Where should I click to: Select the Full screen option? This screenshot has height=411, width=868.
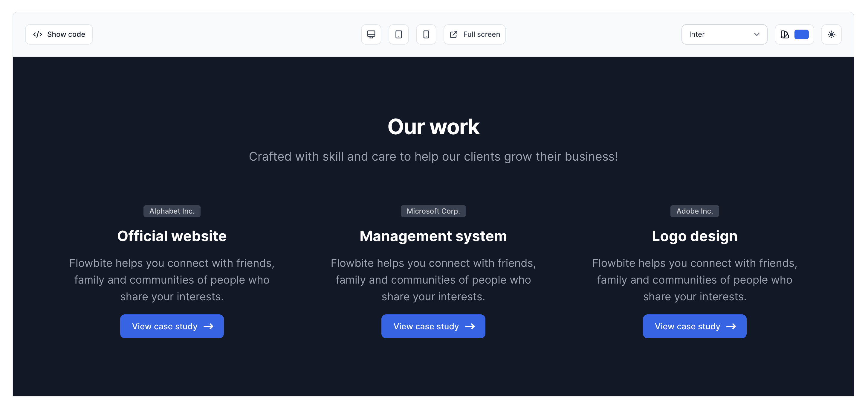[x=474, y=34]
